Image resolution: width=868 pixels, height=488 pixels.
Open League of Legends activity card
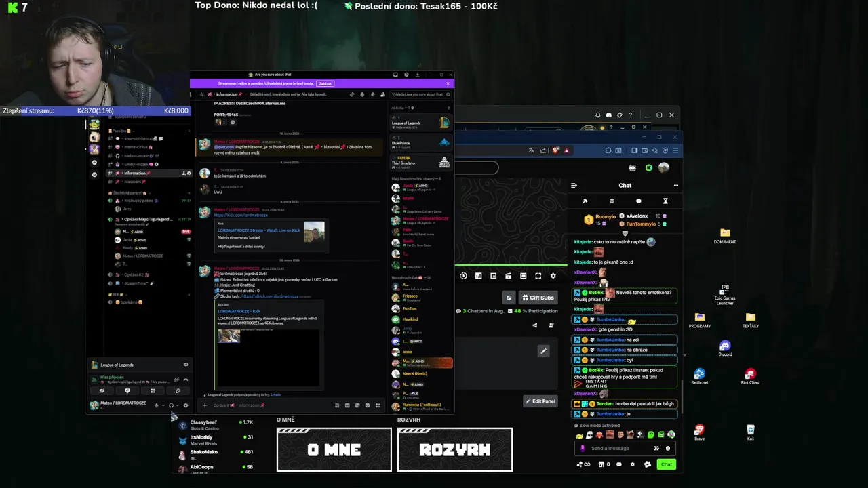(420, 123)
